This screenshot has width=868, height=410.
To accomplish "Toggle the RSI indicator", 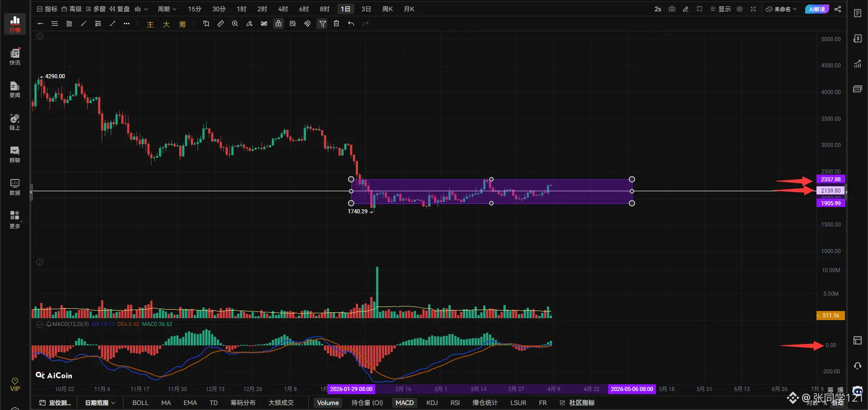I will coord(455,403).
